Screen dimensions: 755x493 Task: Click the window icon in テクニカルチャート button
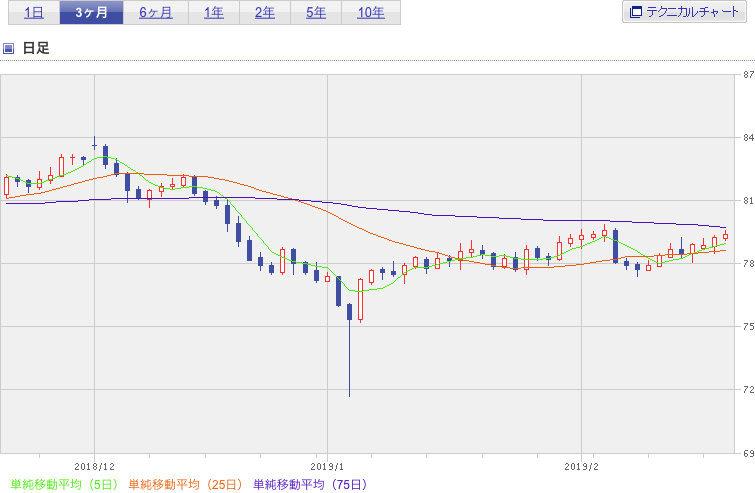click(636, 12)
